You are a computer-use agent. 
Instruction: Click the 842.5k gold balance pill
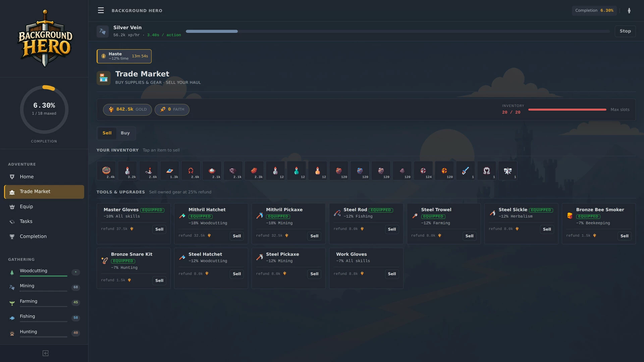tap(127, 110)
